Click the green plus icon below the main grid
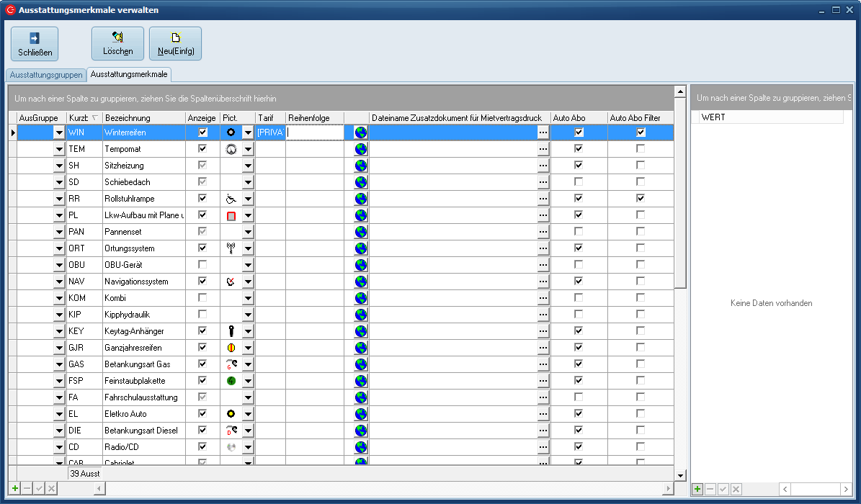Viewport: 861px width, 504px height. (x=15, y=489)
